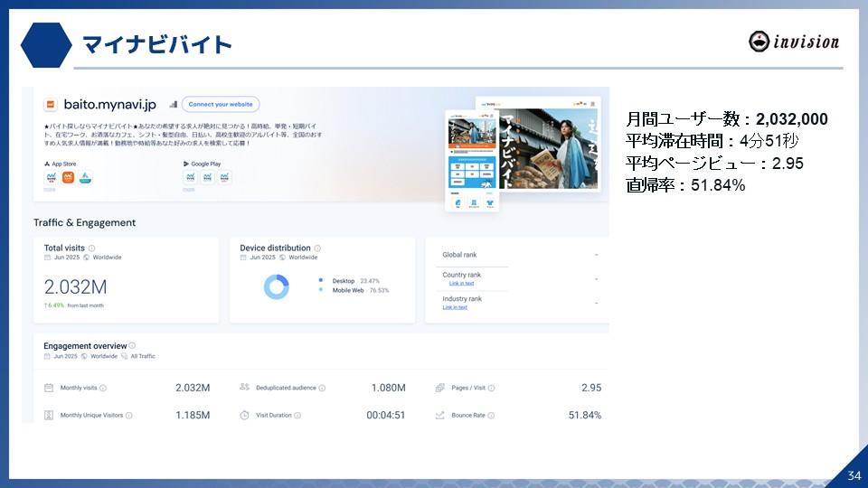868x488 pixels.
Task: Click the Pages / Visit icon
Action: [x=440, y=388]
